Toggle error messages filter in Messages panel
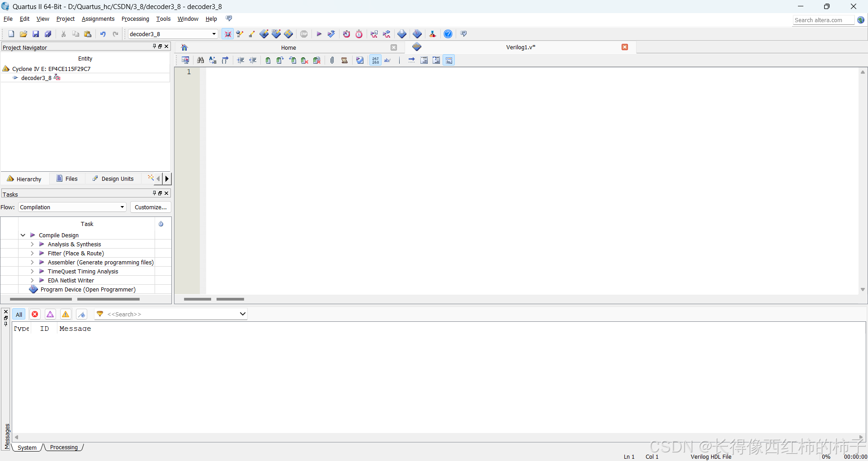Viewport: 868px width, 461px height. point(35,314)
